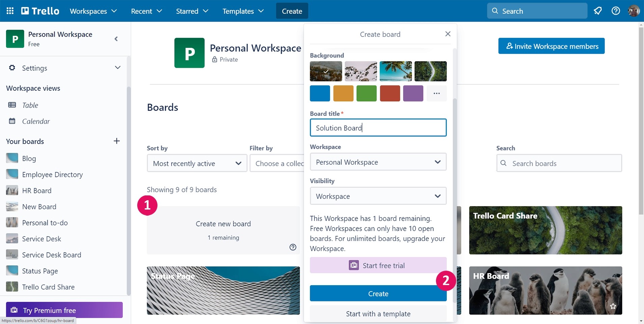Click the Board title input field
Screen dimensions: 644x324
tap(378, 128)
